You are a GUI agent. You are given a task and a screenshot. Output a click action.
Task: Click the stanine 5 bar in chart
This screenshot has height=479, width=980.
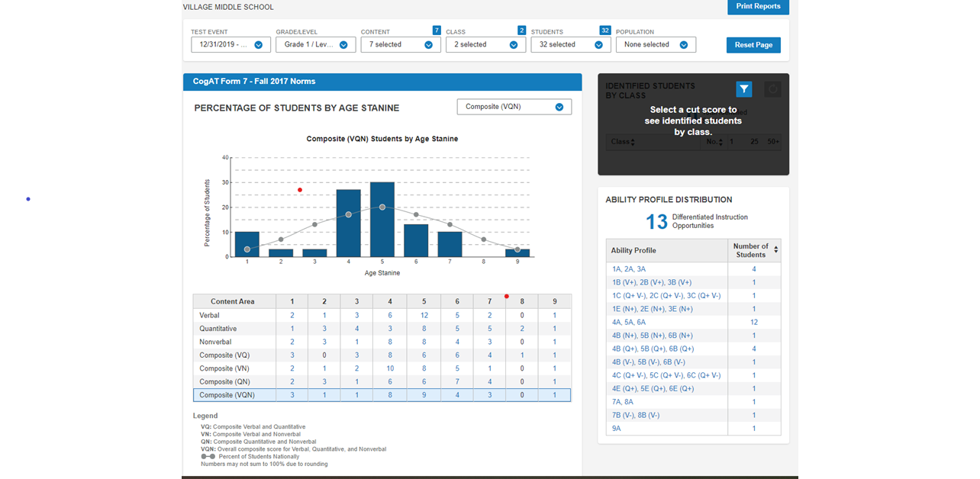pyautogui.click(x=382, y=220)
